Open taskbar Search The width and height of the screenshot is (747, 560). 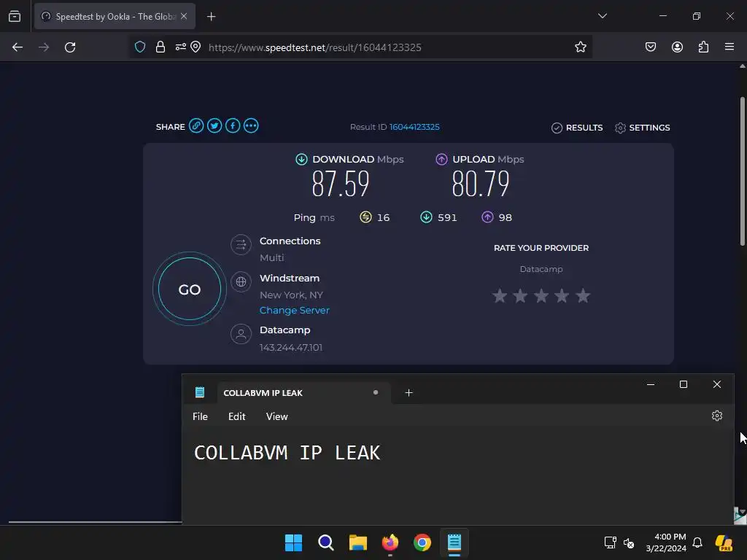pos(326,542)
